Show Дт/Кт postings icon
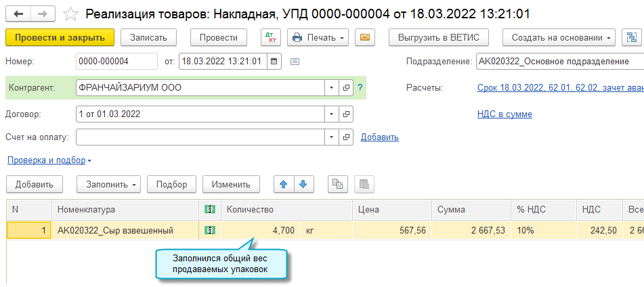The height and width of the screenshot is (287, 644). pos(271,37)
